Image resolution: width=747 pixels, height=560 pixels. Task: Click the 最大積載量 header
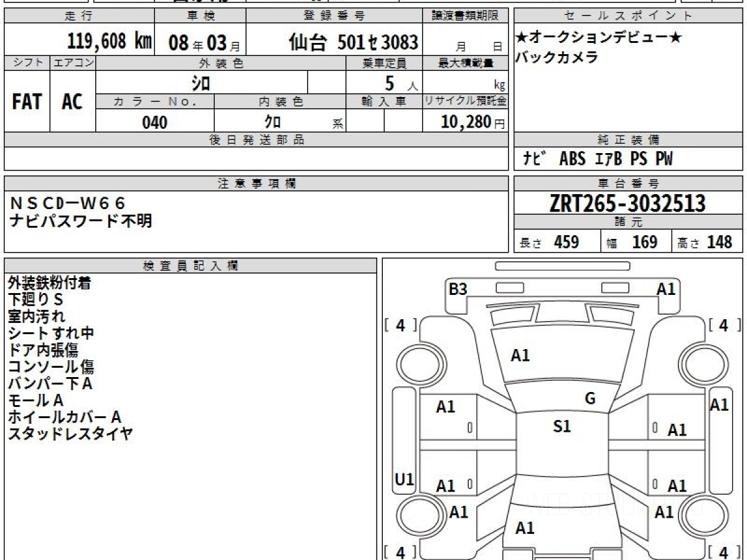pos(466,63)
